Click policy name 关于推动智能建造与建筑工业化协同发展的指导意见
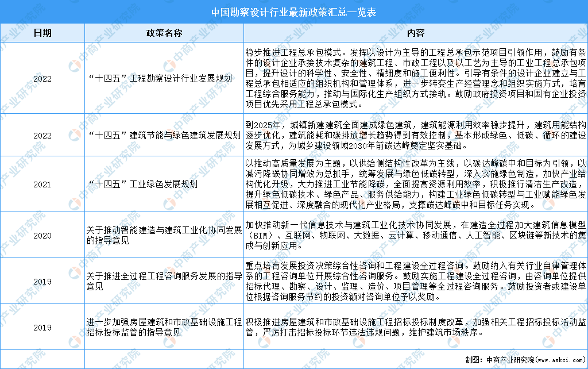Image resolution: width=588 pixels, height=369 pixels. point(164,235)
